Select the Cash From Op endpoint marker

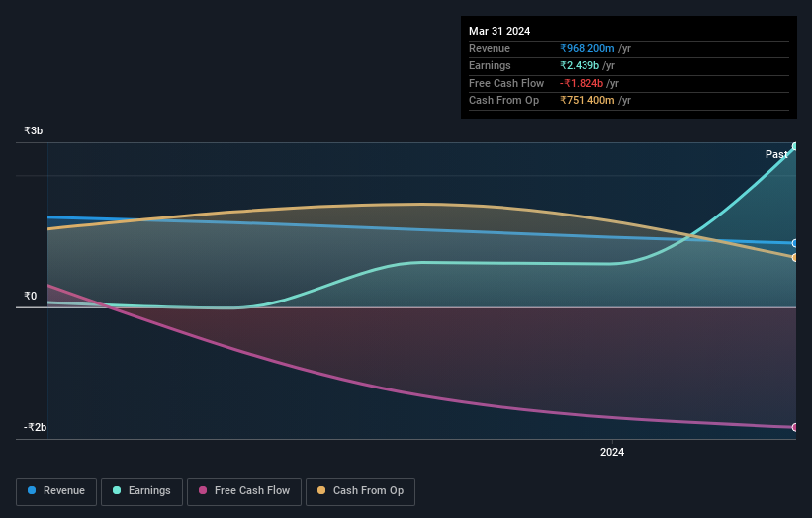click(795, 258)
